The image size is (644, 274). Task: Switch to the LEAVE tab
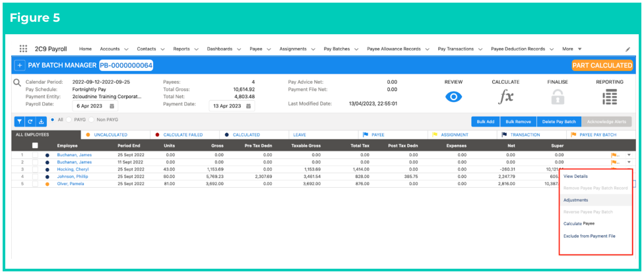(x=323, y=134)
